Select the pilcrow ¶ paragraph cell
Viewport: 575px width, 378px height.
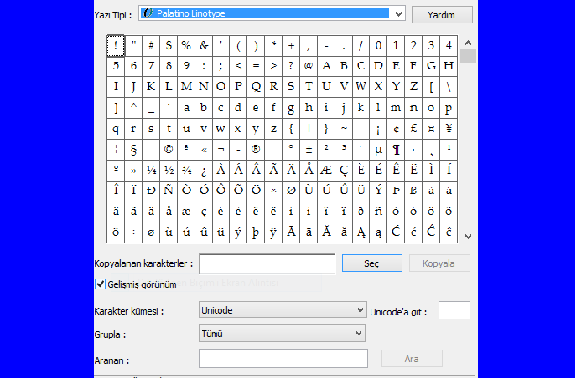(x=396, y=150)
